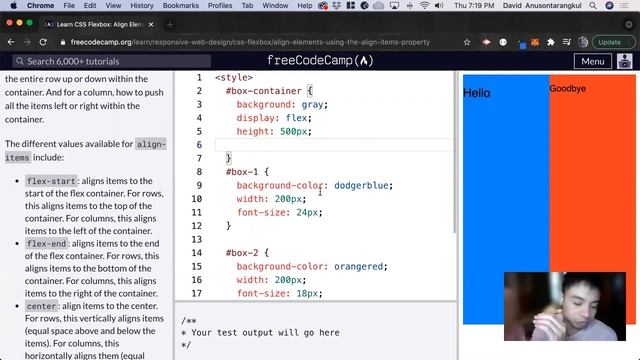This screenshot has height=360, width=640.
Task: Open Notification Center list icon
Action: pos(624,5)
